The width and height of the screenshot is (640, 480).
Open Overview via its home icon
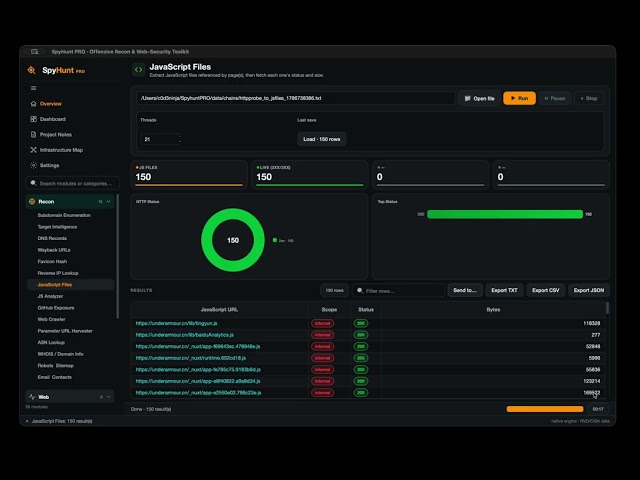click(x=33, y=104)
